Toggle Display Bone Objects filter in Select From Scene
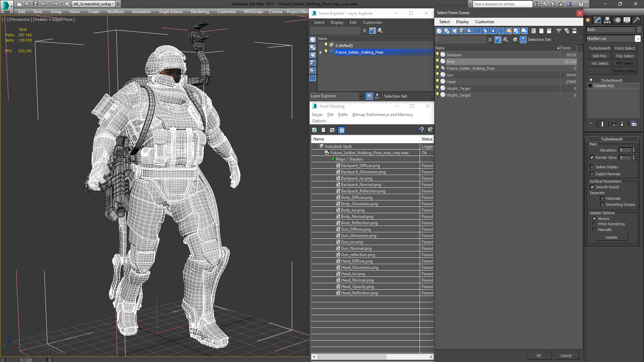The width and height of the screenshot is (644, 362). (x=501, y=31)
